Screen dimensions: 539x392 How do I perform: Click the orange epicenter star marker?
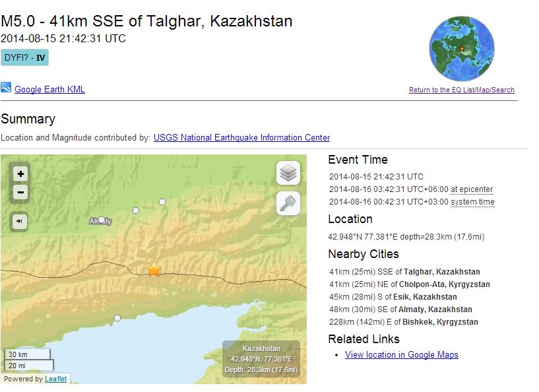coord(154,270)
